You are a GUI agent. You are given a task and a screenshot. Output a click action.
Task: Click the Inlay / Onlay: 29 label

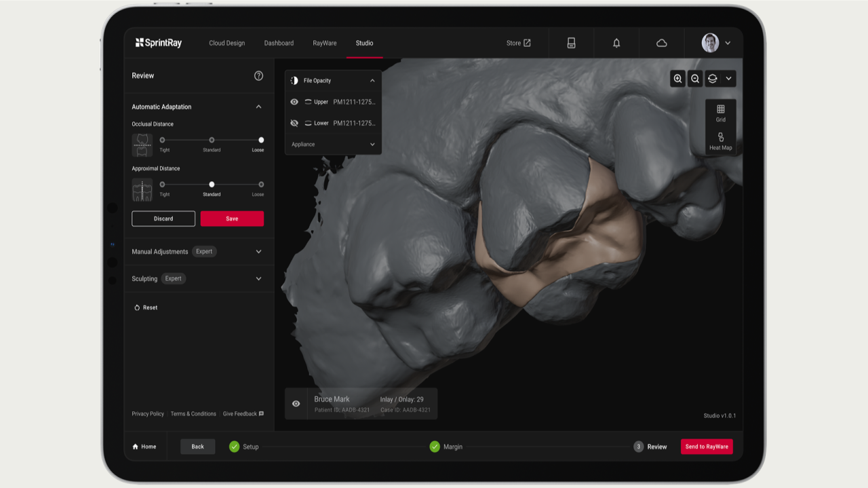point(401,399)
